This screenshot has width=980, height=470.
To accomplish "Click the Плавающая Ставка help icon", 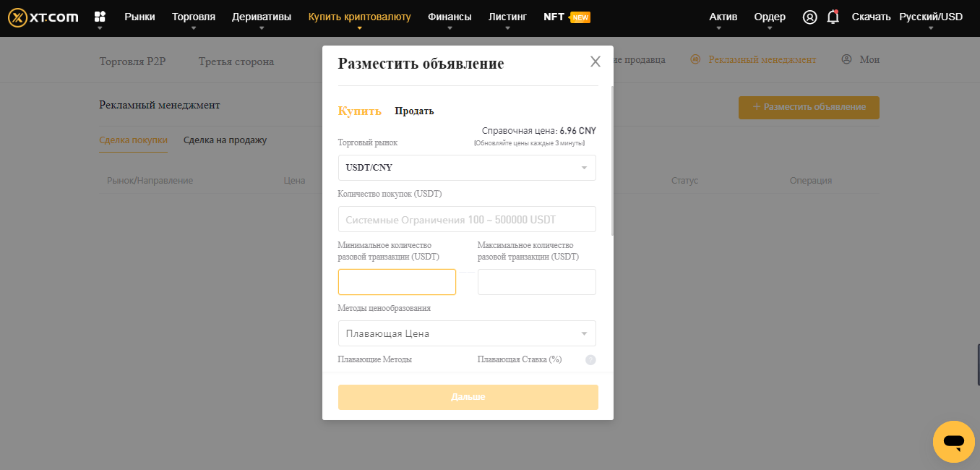I will click(590, 360).
